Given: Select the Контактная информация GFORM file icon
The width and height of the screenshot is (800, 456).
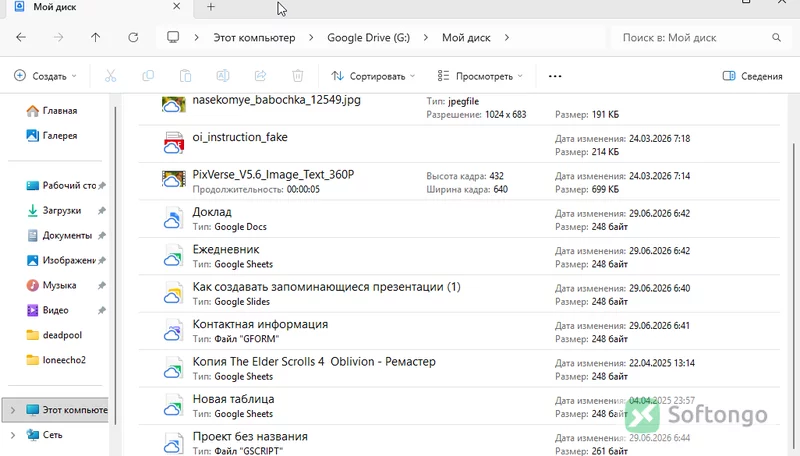Looking at the screenshot, I should 173,331.
